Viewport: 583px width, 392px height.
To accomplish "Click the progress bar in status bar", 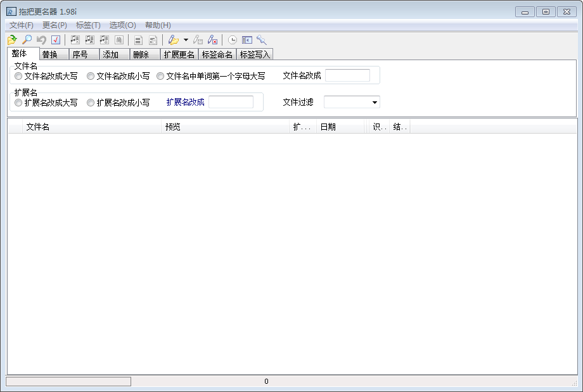I will point(68,381).
